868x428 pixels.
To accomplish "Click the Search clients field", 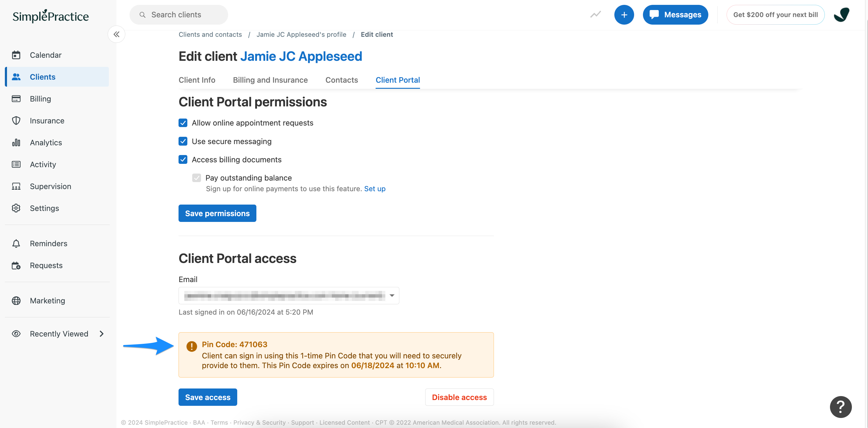I will click(179, 15).
